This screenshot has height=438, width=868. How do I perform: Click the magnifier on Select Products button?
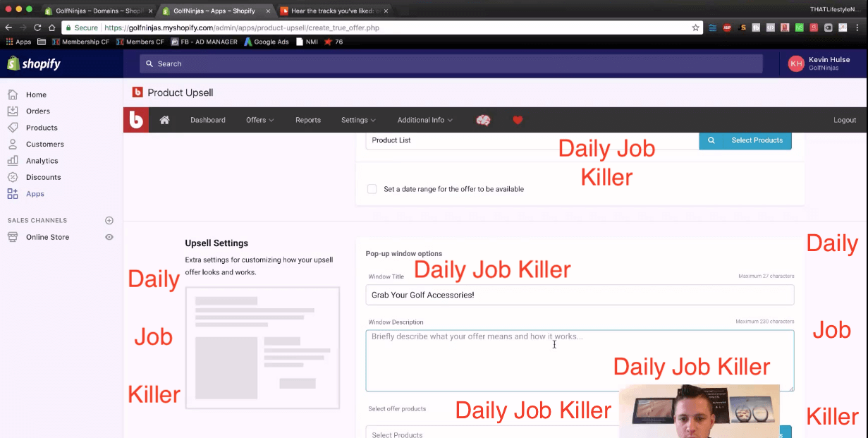pyautogui.click(x=711, y=140)
